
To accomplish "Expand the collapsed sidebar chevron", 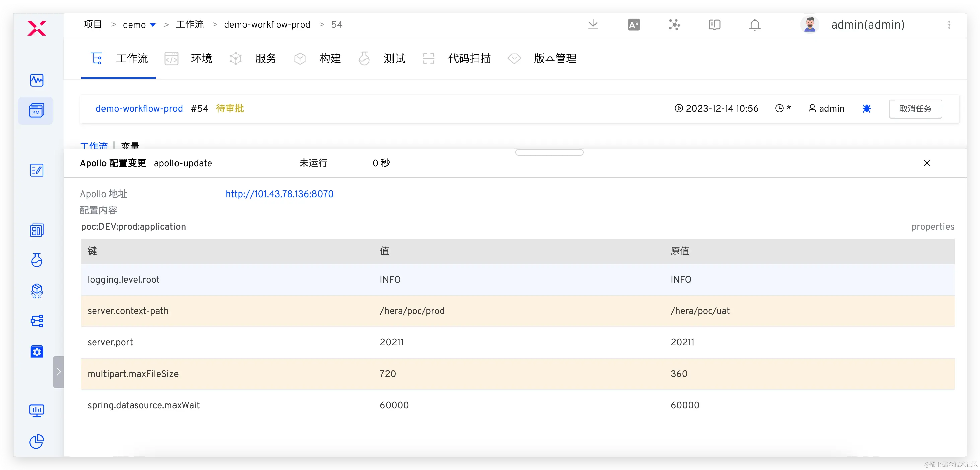I will pos(58,372).
